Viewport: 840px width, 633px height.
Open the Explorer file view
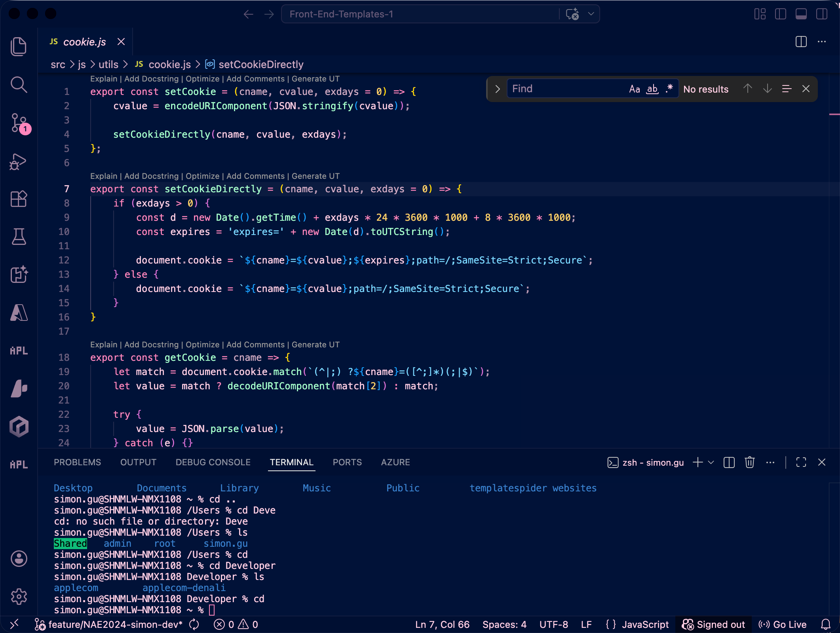[x=19, y=46]
